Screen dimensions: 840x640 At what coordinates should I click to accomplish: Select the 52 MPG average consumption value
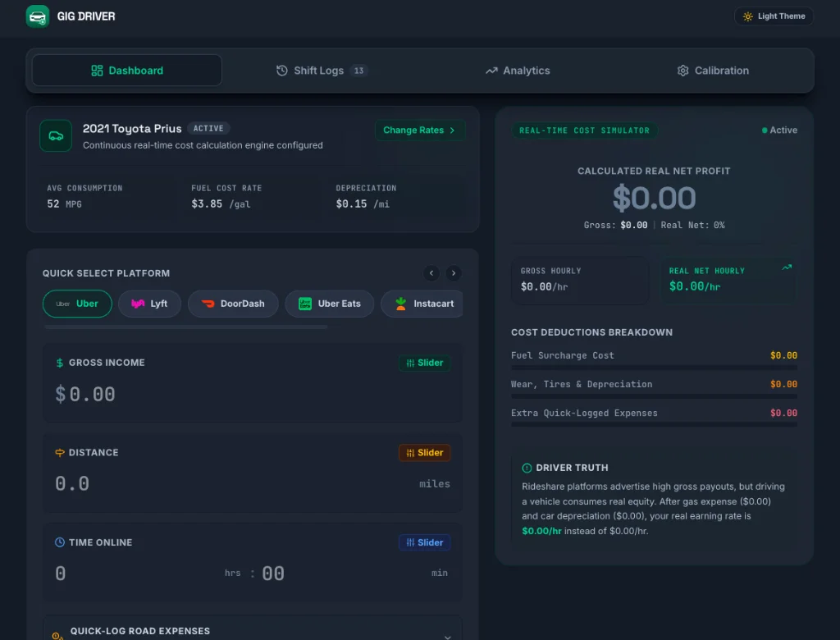pyautogui.click(x=64, y=204)
